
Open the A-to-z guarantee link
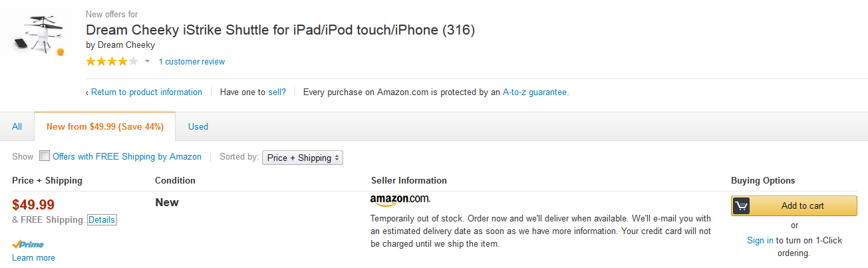tap(535, 92)
